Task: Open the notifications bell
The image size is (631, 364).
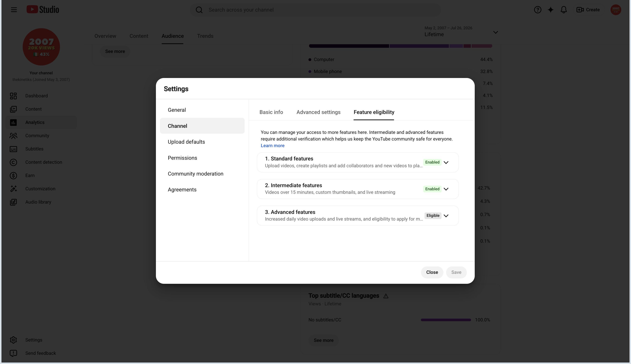Action: coord(563,10)
